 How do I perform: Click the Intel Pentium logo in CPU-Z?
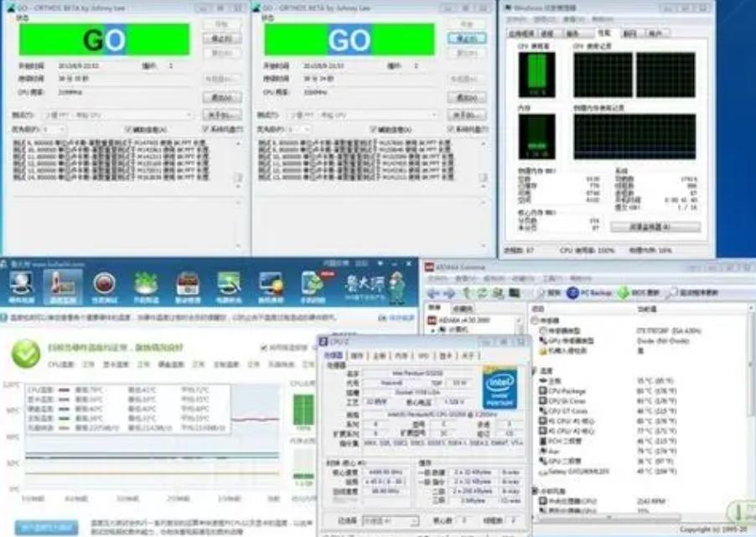tap(500, 389)
